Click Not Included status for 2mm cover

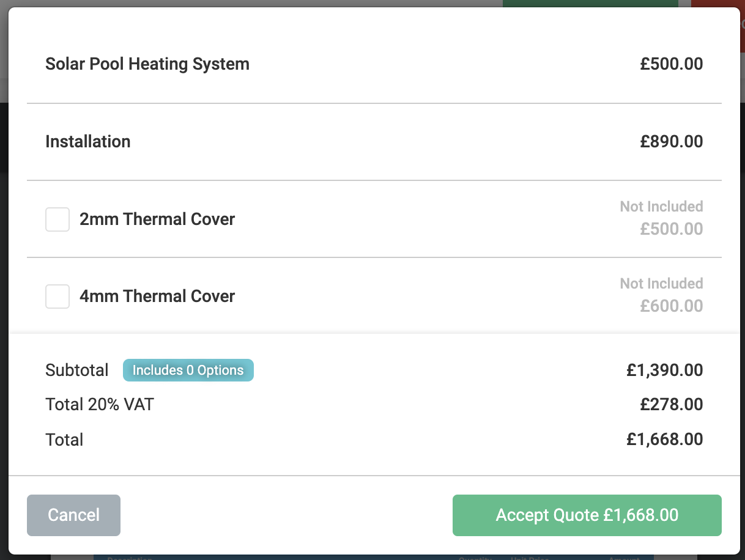pyautogui.click(x=661, y=207)
